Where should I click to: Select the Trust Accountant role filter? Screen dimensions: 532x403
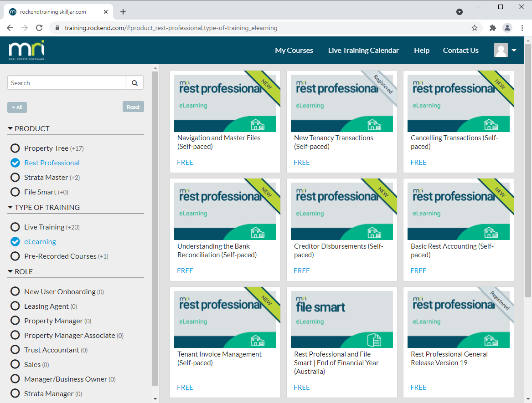(15, 349)
